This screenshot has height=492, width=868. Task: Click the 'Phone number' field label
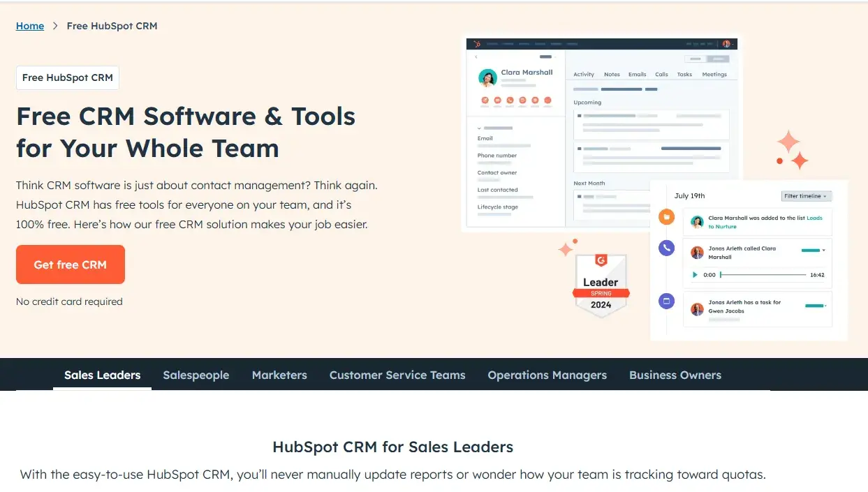pyautogui.click(x=497, y=156)
